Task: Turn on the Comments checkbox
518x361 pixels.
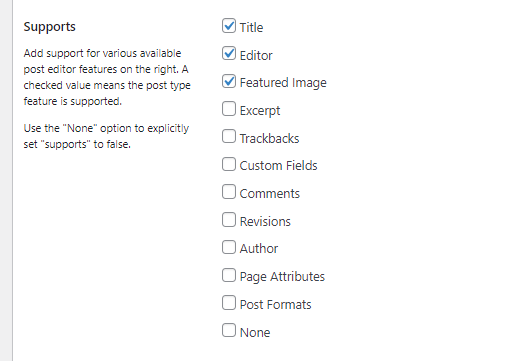Action: pyautogui.click(x=229, y=192)
